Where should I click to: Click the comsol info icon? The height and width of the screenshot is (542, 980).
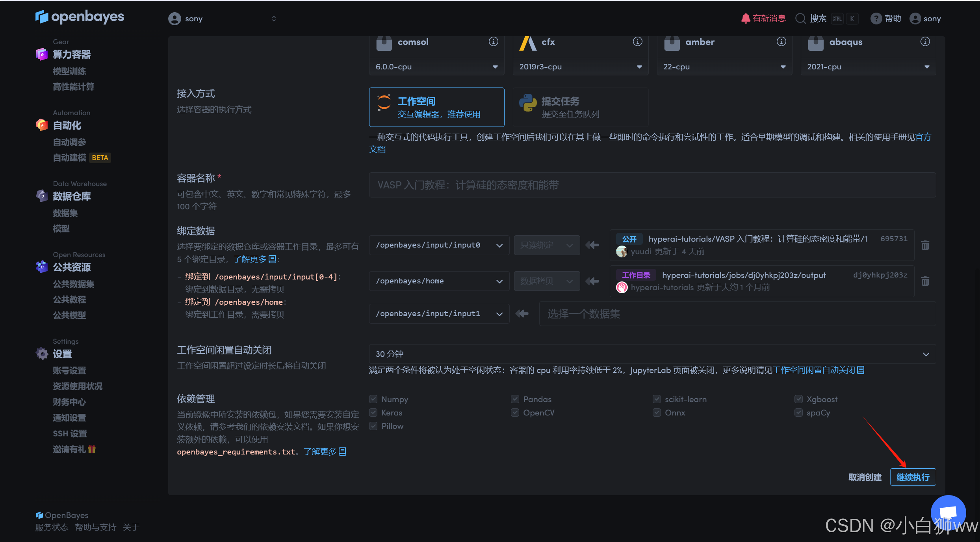[x=493, y=41]
